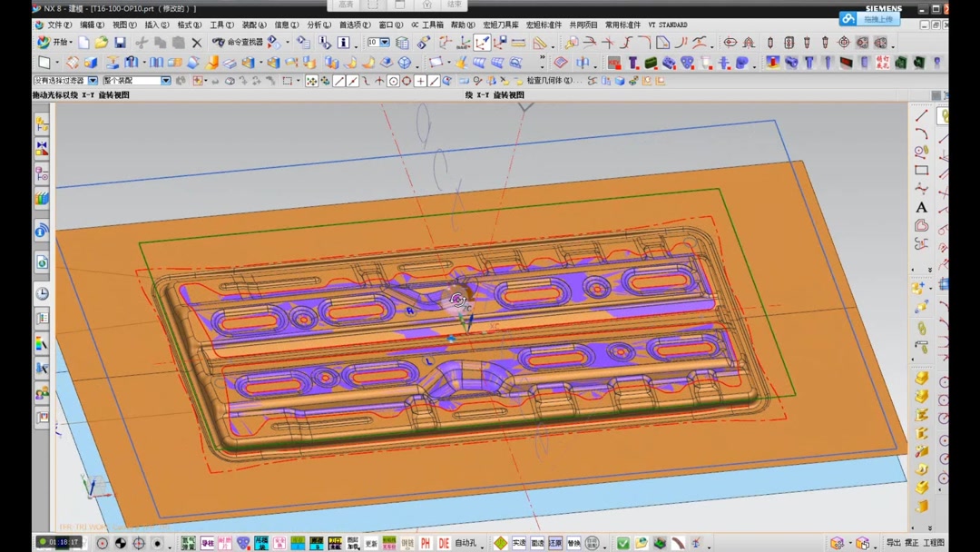Click the Save disk icon
The height and width of the screenshot is (552, 980).
120,43
